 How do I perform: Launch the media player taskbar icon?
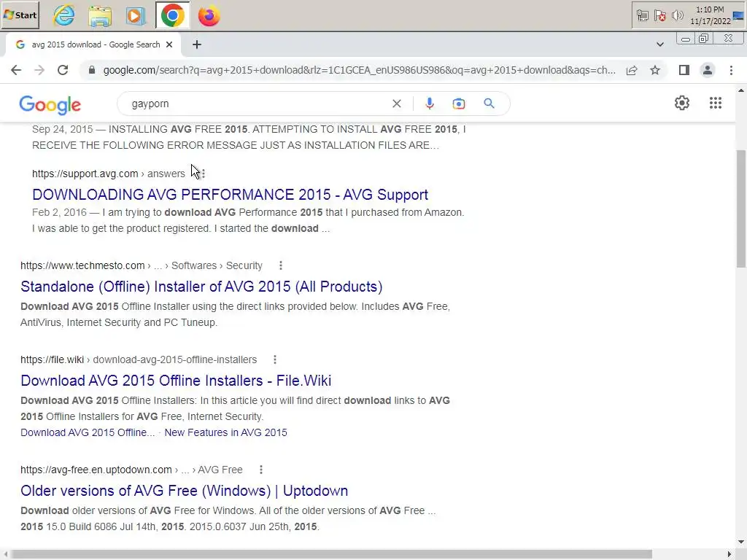pos(136,16)
